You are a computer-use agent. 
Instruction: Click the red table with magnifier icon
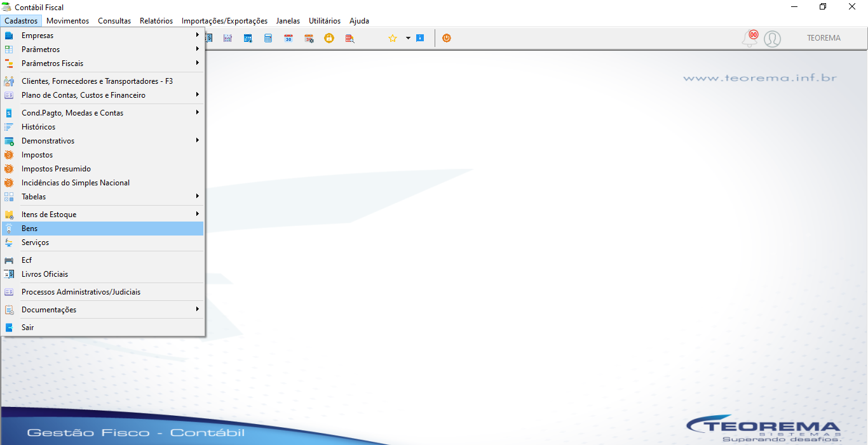[349, 38]
